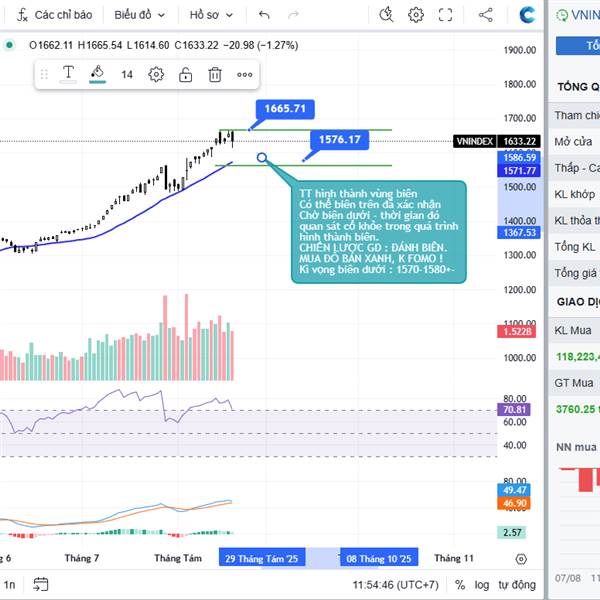Click the 1571.77 price axis label
The width and height of the screenshot is (600, 600).
(x=519, y=171)
